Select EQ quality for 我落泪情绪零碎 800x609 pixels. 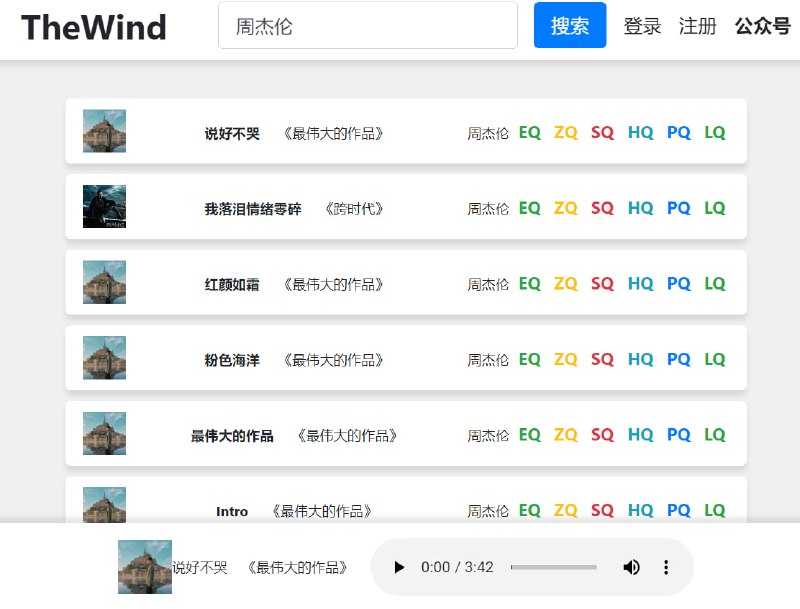[529, 207]
